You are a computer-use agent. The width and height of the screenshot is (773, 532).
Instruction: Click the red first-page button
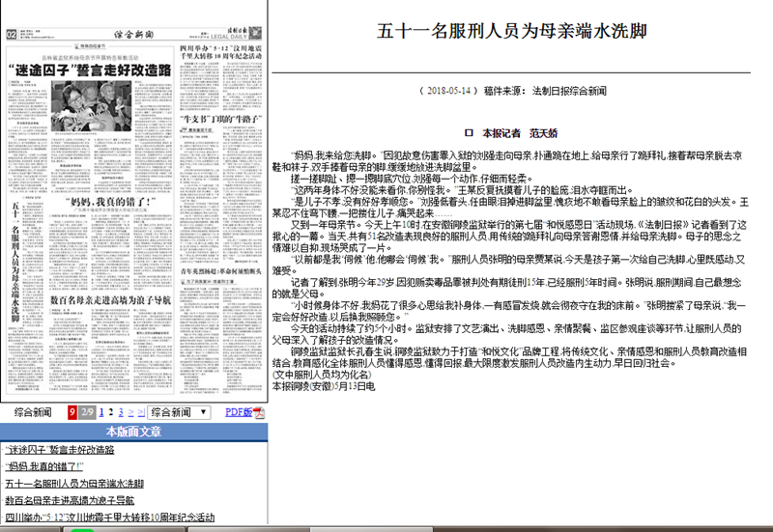tap(72, 412)
